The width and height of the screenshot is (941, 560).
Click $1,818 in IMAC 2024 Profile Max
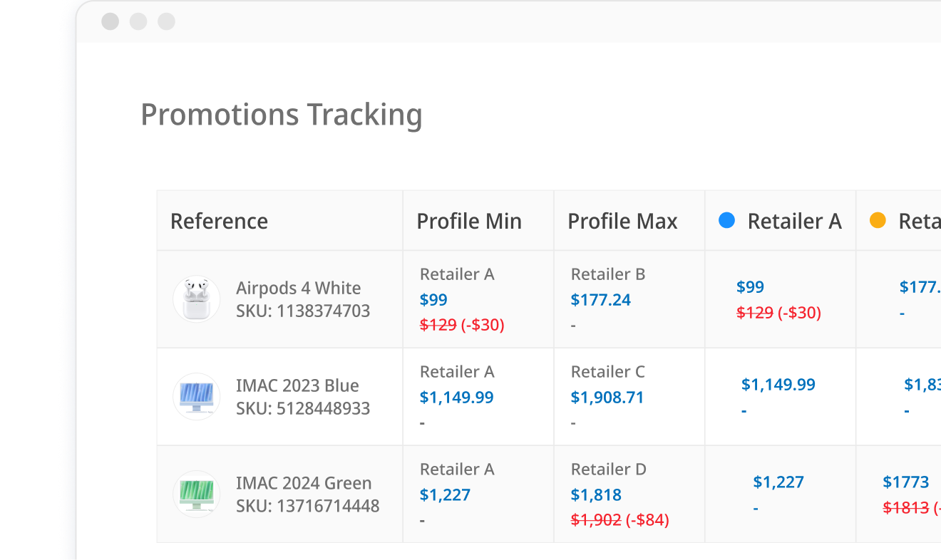coord(596,494)
